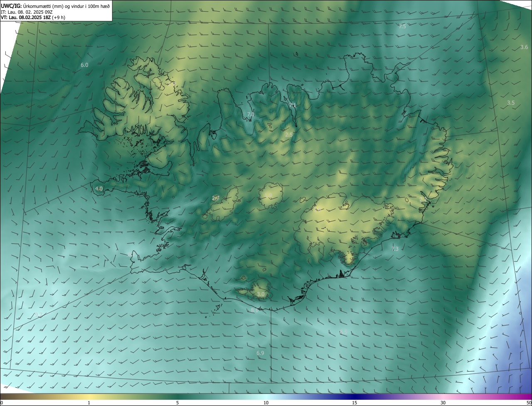The height and width of the screenshot is (406, 532).
Task: Click the 7.5 value label on the map
Action: 402,27
